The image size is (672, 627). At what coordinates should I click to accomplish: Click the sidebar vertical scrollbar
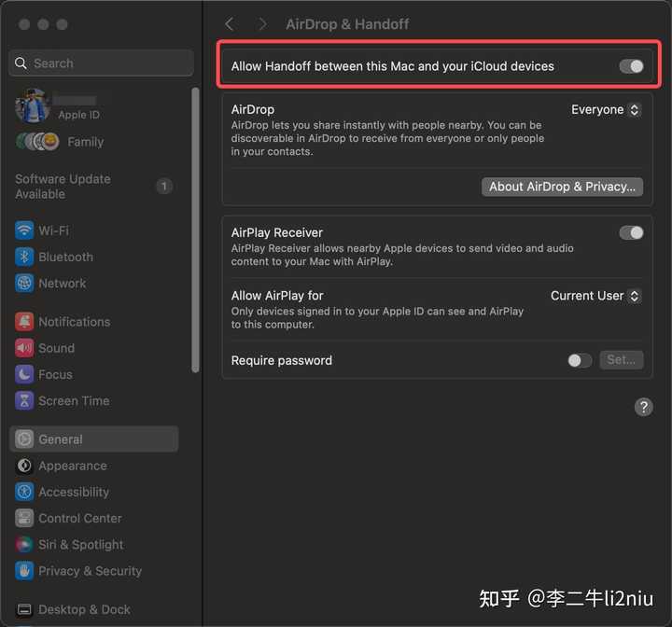coord(195,230)
